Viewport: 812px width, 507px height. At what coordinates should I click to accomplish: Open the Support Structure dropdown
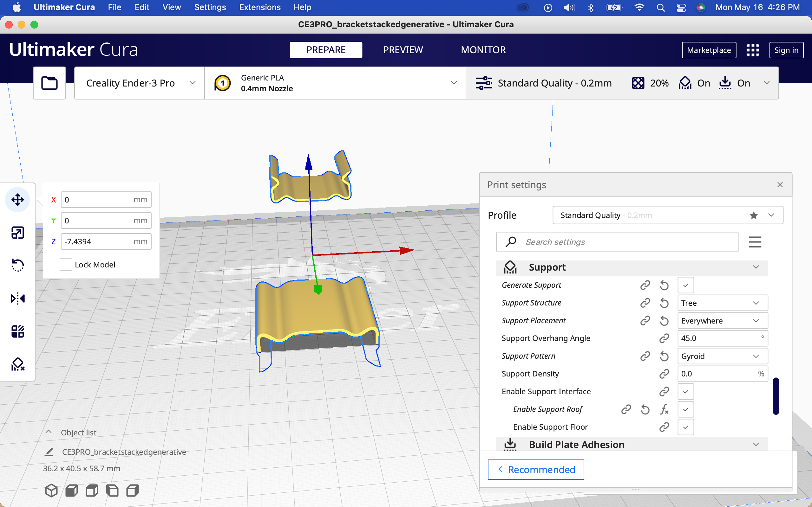point(723,303)
